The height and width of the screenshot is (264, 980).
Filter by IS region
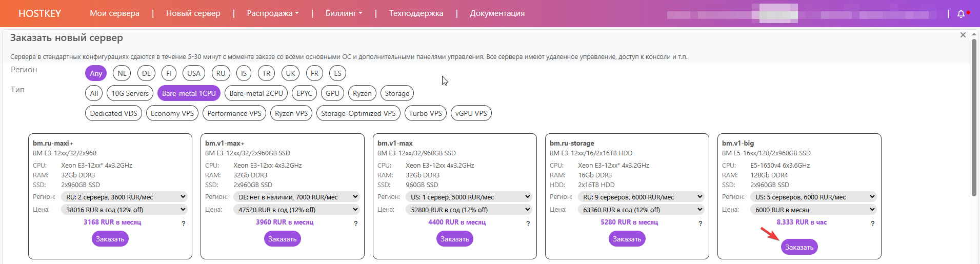(244, 73)
